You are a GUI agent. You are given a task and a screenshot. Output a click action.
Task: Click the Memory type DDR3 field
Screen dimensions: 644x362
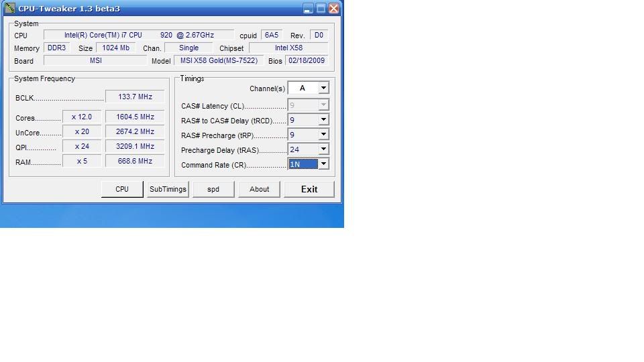coord(56,48)
